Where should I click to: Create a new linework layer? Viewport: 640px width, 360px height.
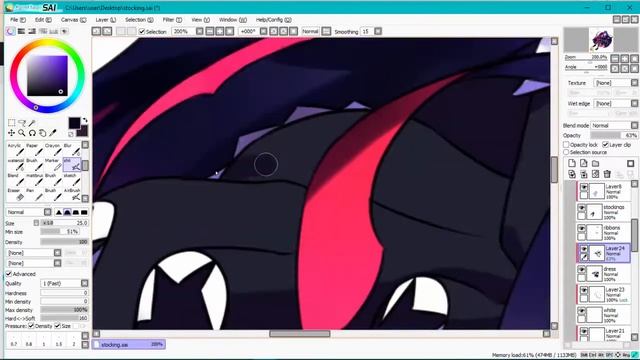584,163
